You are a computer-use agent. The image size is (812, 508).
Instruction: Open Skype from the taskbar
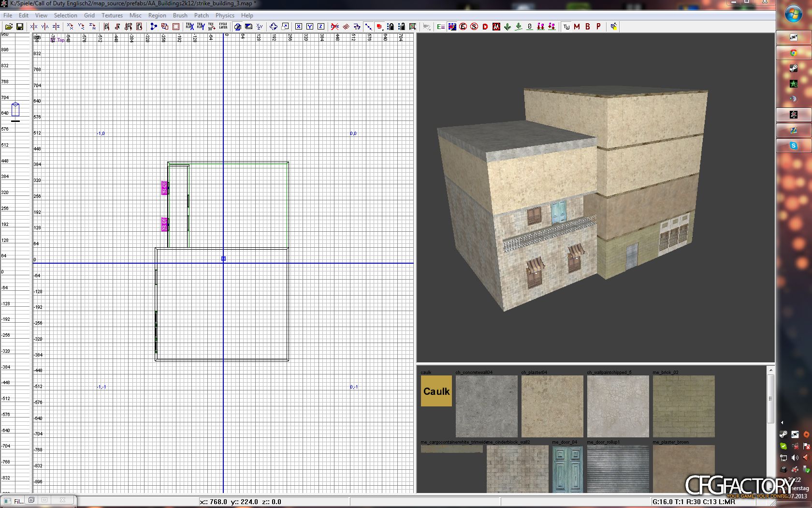794,146
